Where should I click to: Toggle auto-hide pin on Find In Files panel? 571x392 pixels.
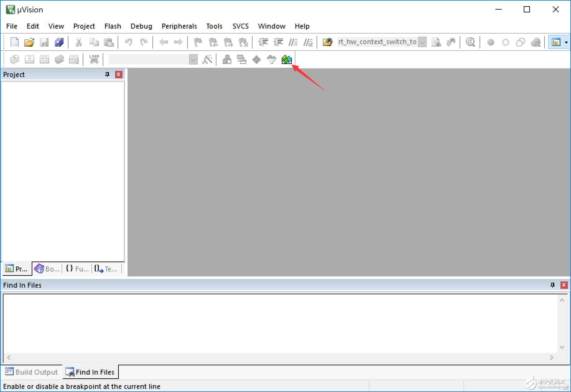[x=552, y=285]
